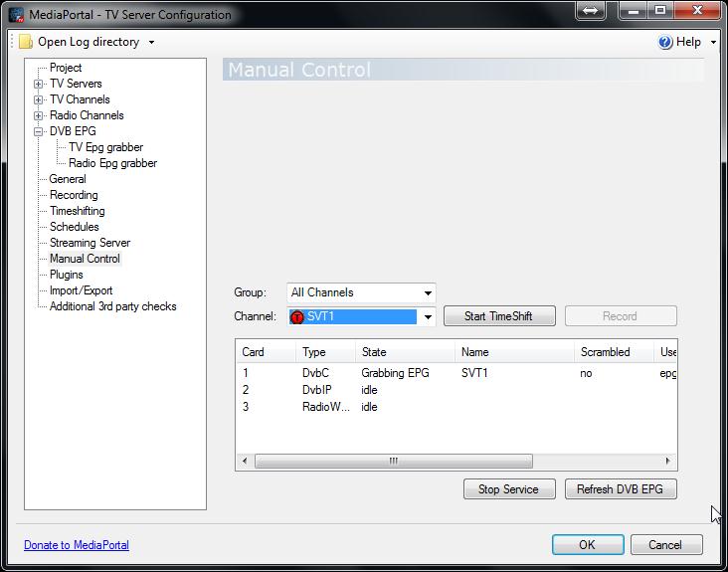Click the Open Log directory toolbar label
The width and height of the screenshot is (728, 572).
click(x=89, y=42)
